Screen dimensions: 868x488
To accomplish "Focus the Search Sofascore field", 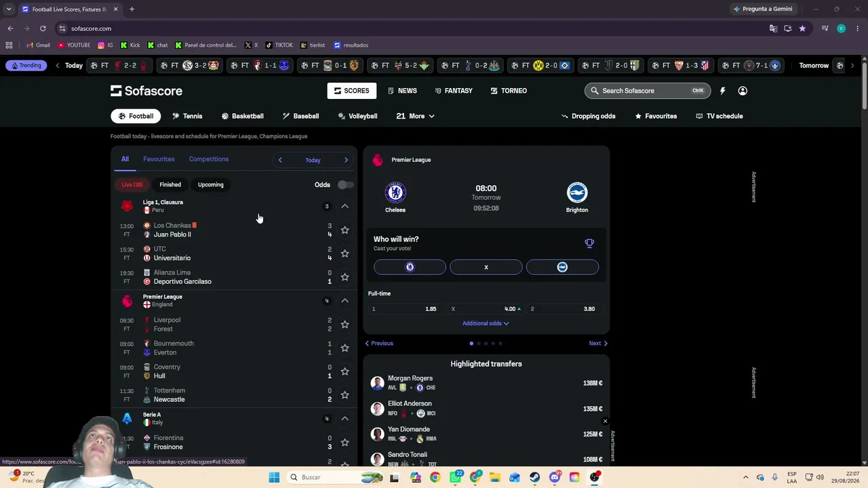I will [x=647, y=91].
